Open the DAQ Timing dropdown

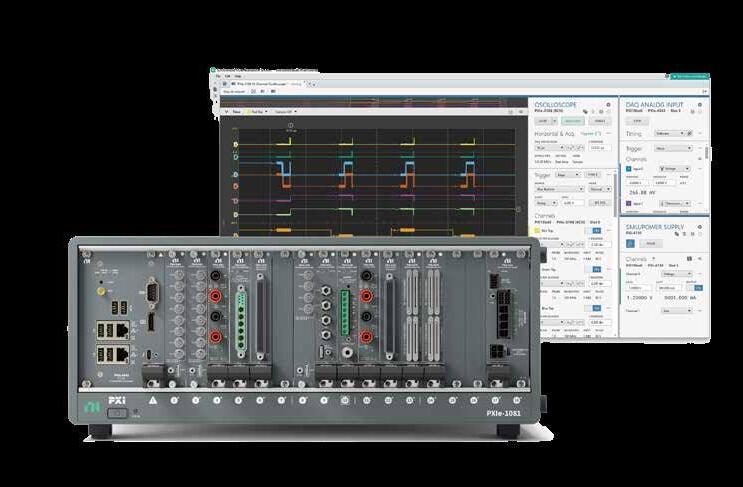click(670, 134)
